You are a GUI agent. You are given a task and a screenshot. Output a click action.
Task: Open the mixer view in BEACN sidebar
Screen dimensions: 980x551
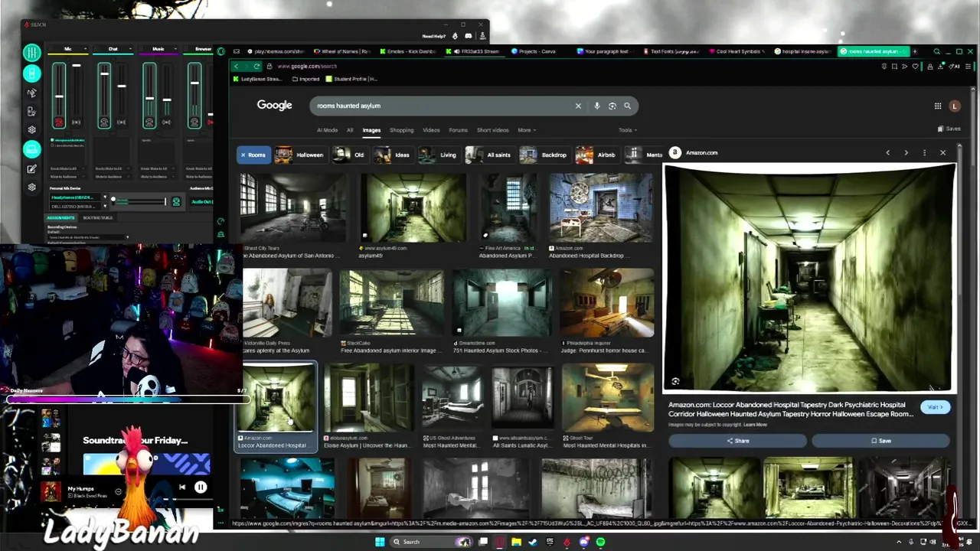[x=31, y=53]
